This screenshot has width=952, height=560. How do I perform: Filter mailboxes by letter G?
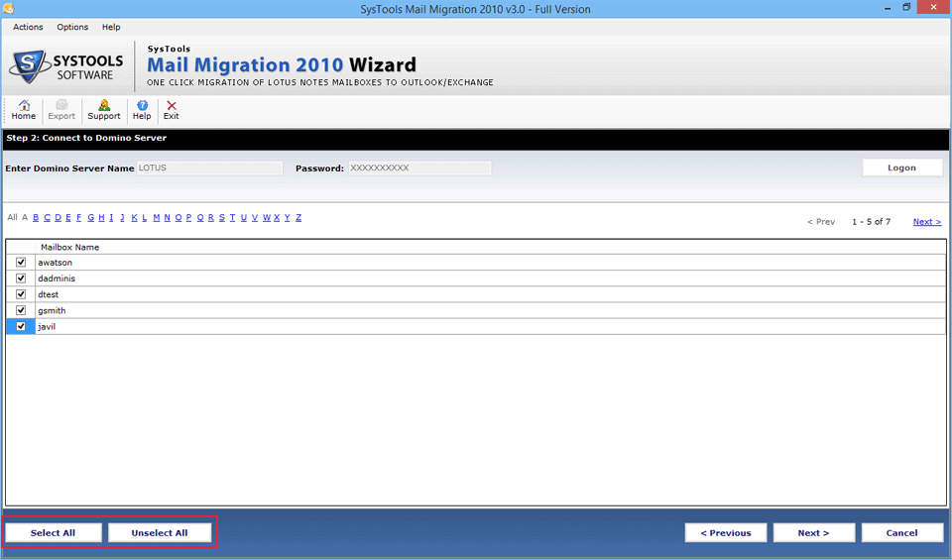pyautogui.click(x=90, y=217)
